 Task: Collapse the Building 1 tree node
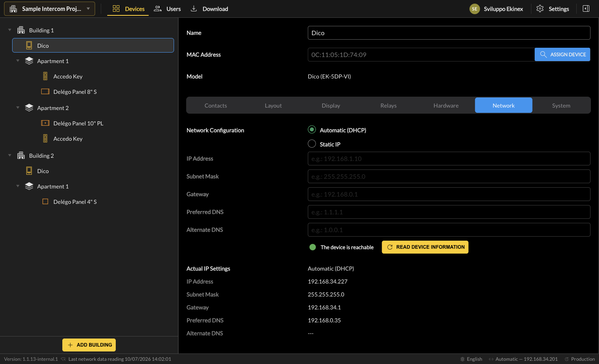10,30
